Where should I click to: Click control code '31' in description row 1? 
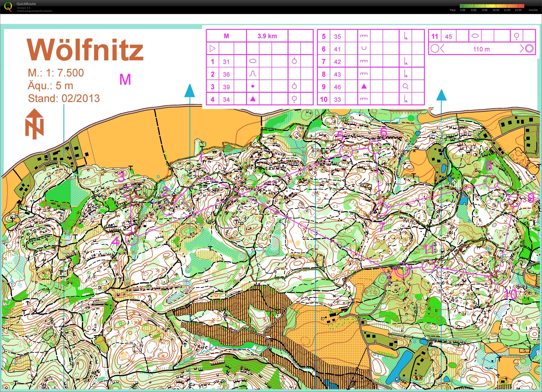tap(226, 62)
